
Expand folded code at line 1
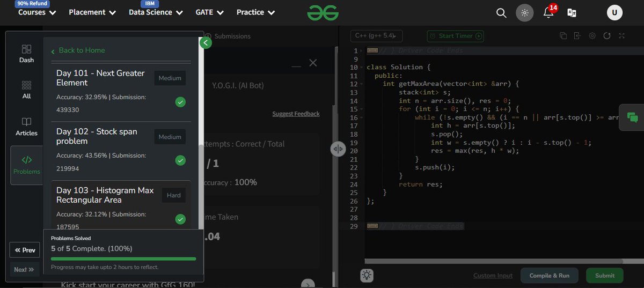(362, 50)
